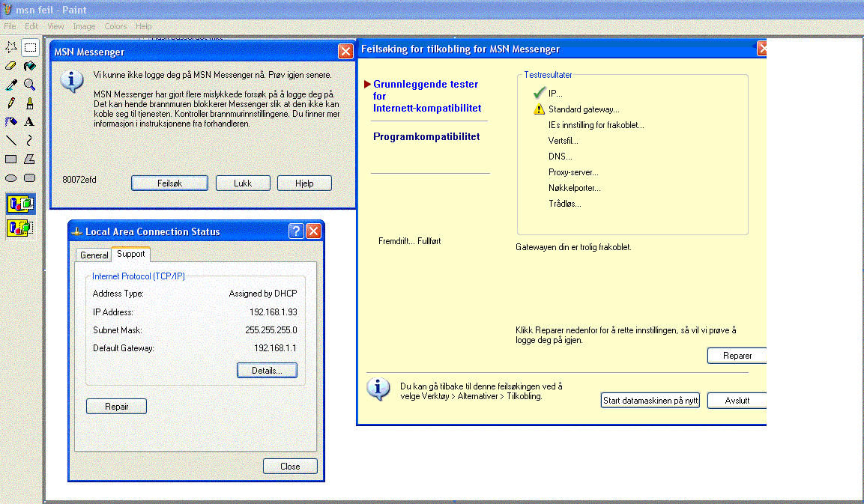Select the Support tab
The image size is (864, 504).
pos(130,254)
